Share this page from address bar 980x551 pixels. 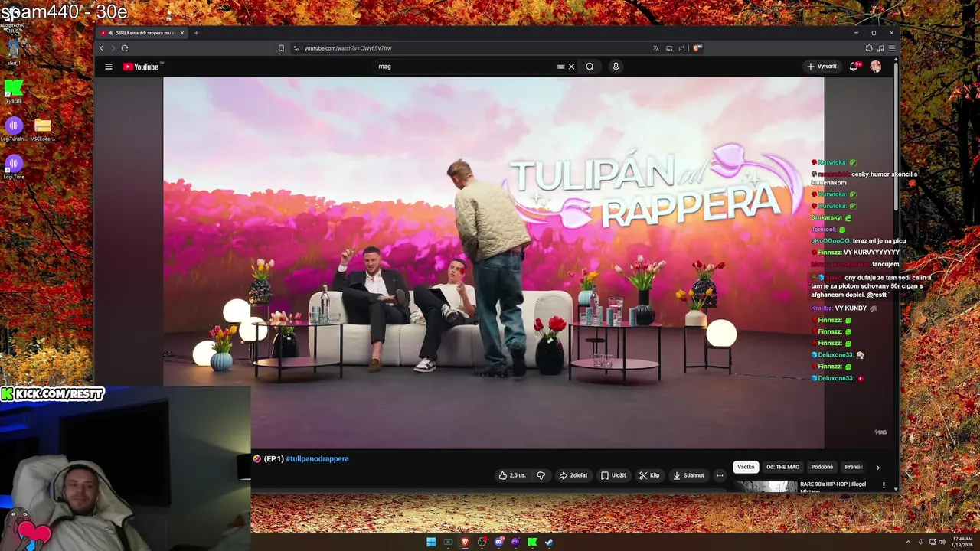tap(682, 48)
